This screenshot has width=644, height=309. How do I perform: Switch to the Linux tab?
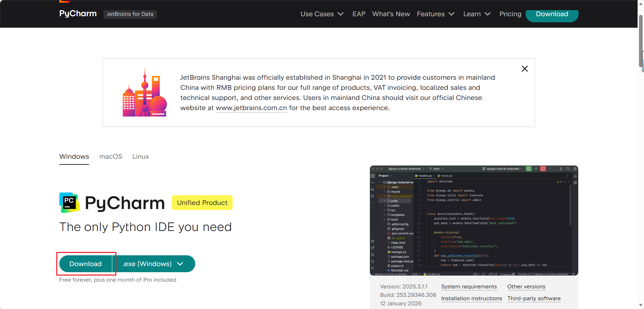pos(141,157)
